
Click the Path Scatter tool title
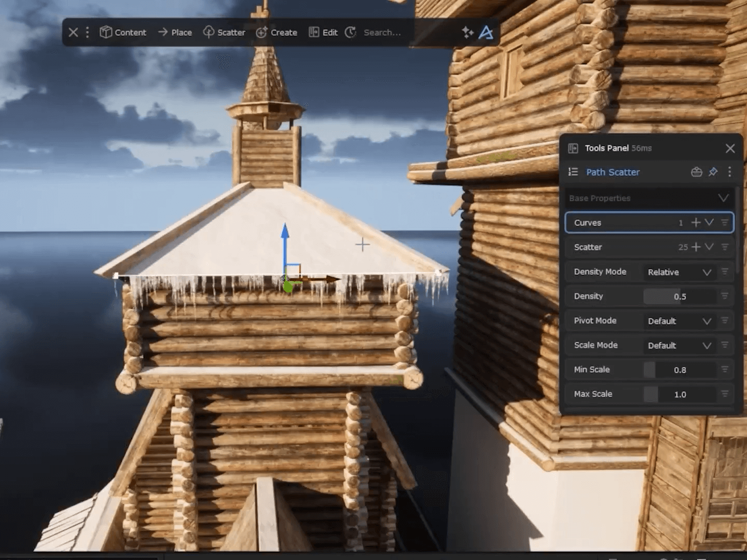(x=613, y=172)
